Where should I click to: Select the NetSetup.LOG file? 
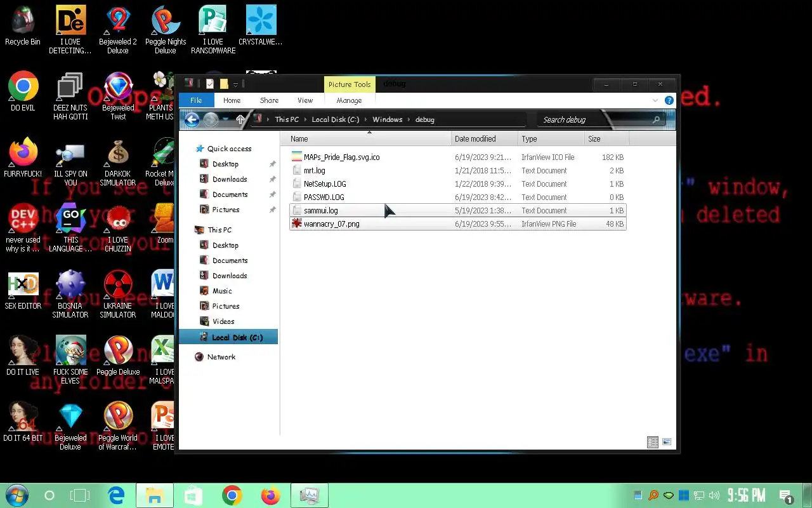tap(457, 184)
